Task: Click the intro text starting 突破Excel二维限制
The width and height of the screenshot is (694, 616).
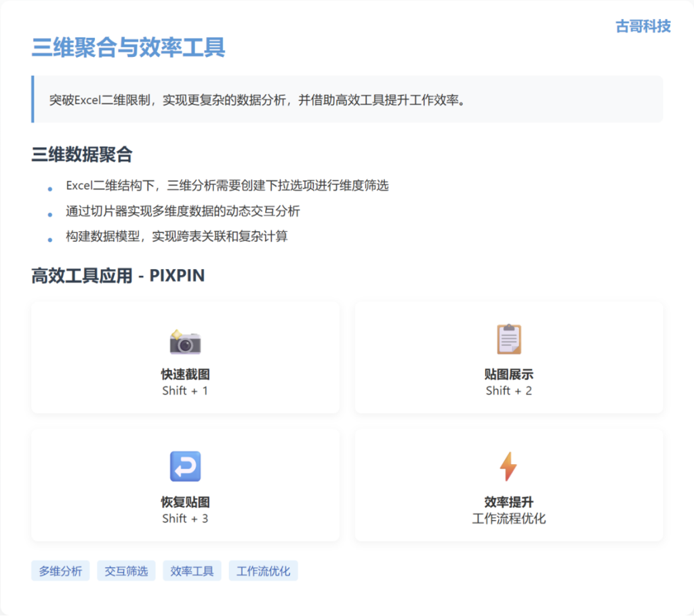Action: (257, 100)
